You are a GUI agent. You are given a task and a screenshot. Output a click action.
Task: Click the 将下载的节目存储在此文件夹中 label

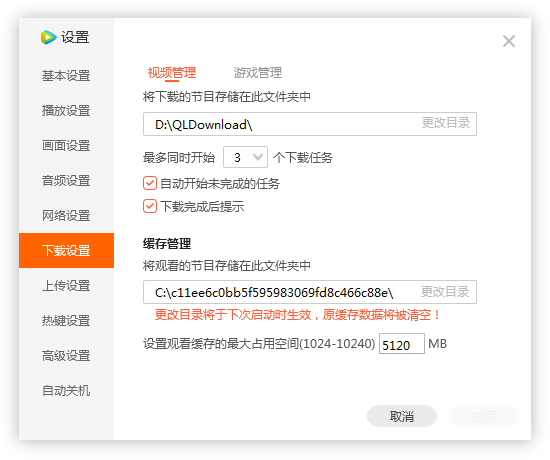[227, 97]
